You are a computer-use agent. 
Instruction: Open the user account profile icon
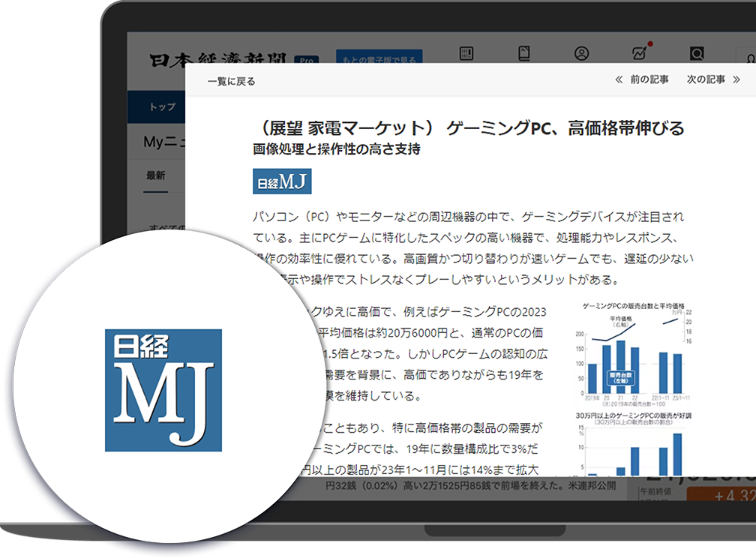(x=581, y=54)
